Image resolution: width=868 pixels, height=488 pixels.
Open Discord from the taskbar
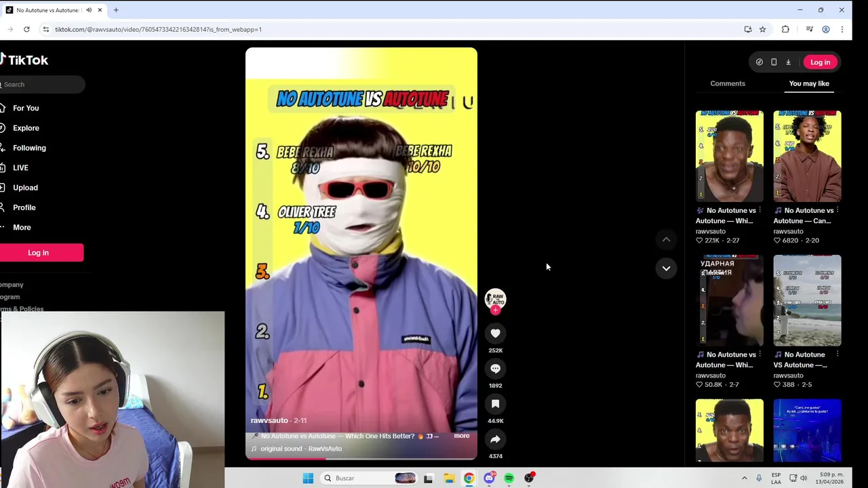coord(489,479)
